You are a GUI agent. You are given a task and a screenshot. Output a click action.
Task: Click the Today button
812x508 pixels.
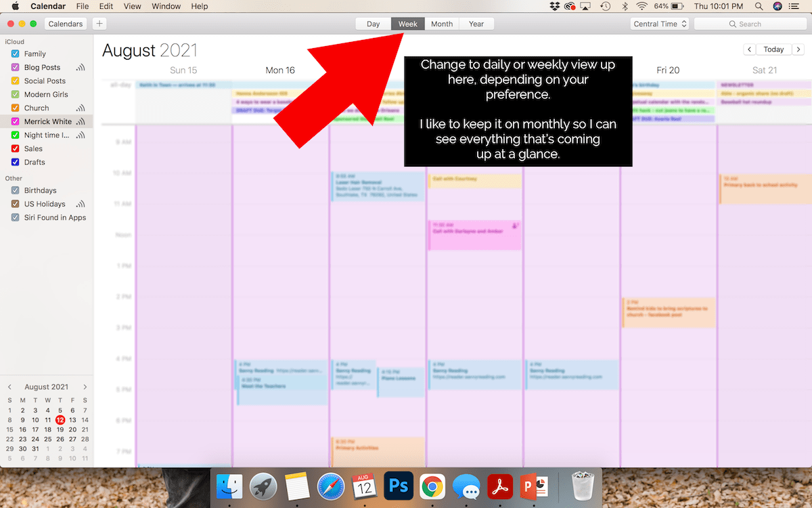tap(773, 49)
